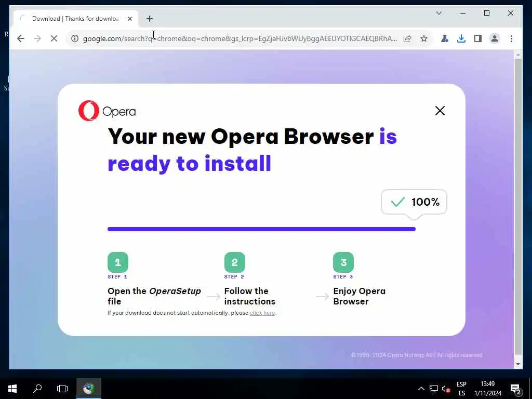This screenshot has width=532, height=399.
Task: Click the purple download progress bar
Action: coord(262,229)
